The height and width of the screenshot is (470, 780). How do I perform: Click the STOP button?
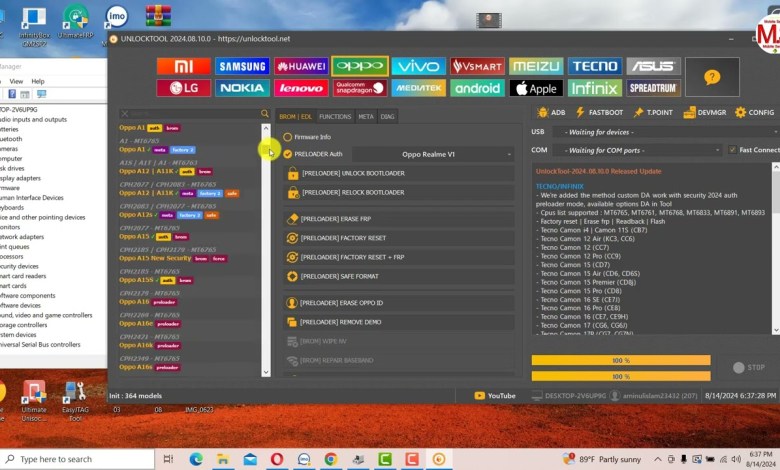(749, 368)
